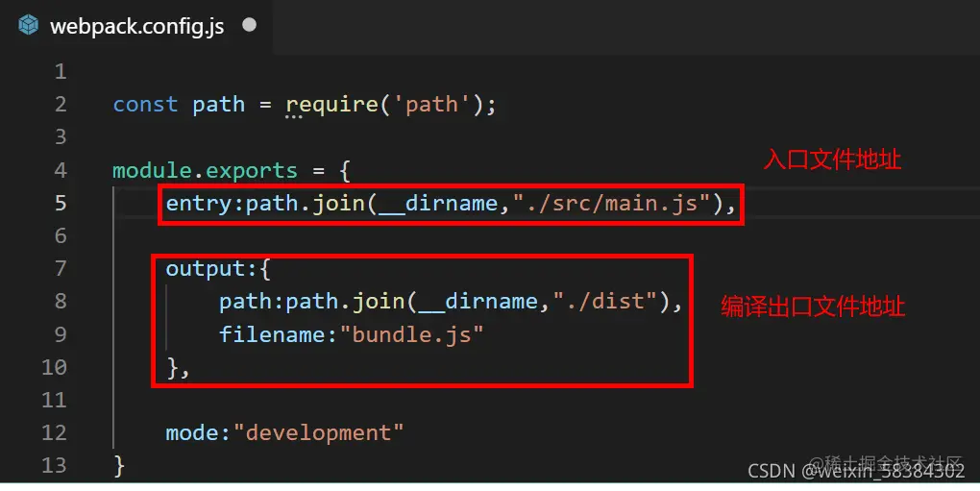The image size is (980, 491).
Task: Click line number 6 in gutter
Action: point(61,235)
